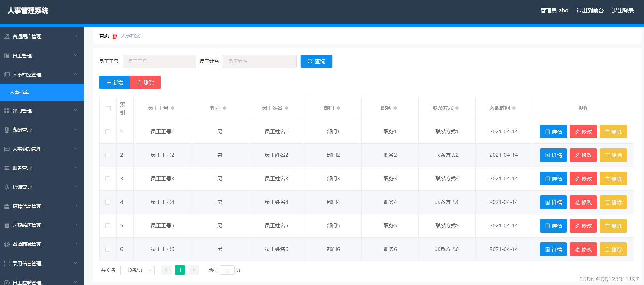Toggle the select-all header checkbox

(108, 109)
